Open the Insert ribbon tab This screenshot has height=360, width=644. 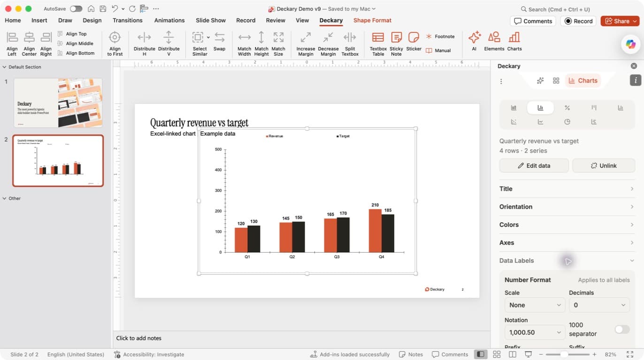(x=39, y=21)
